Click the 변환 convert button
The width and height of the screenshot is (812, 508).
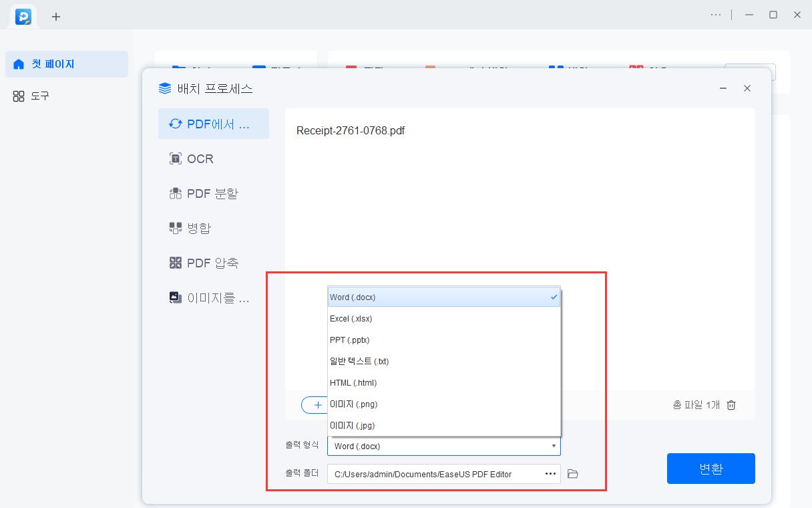coord(711,469)
